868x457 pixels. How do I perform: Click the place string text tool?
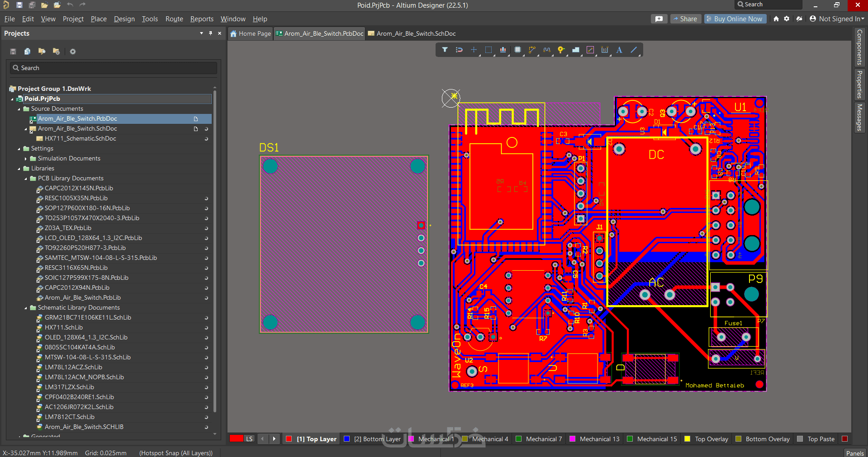[619, 50]
